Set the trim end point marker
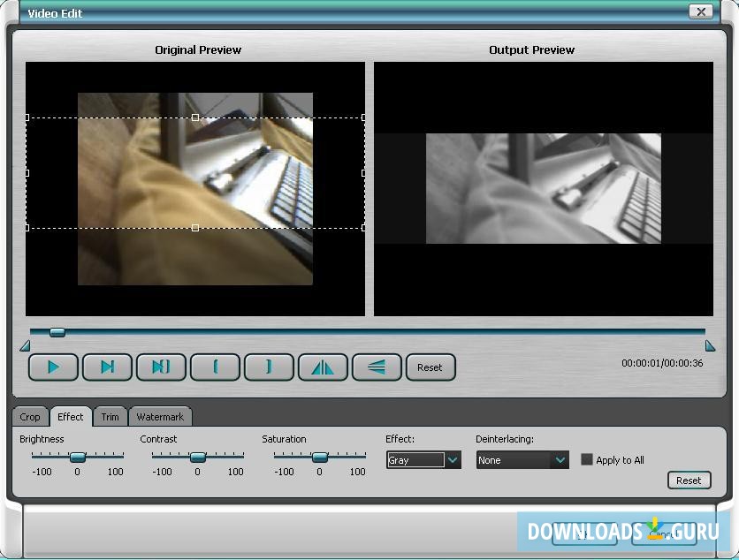This screenshot has width=739, height=560. click(269, 367)
